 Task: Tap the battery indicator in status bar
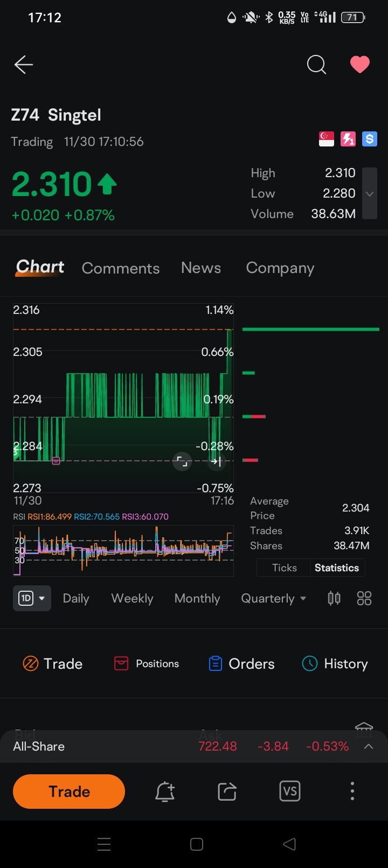point(353,17)
